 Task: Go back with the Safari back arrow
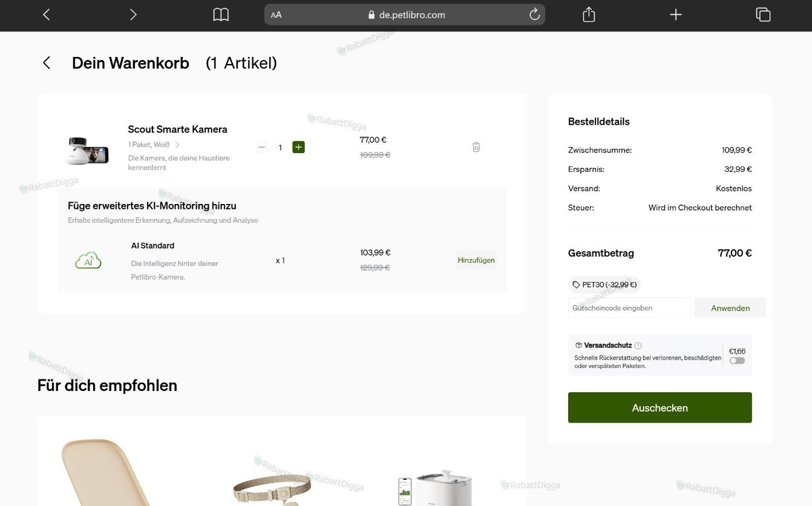[x=46, y=15]
